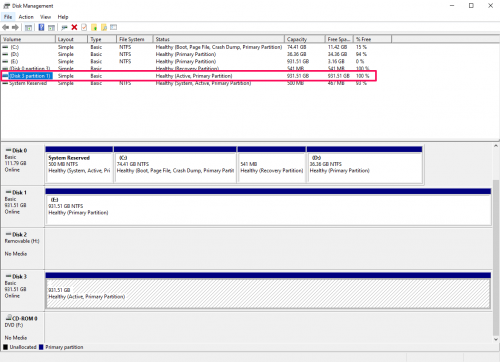Click the red X delete icon
Viewport: 500px width, 362px height.
[x=74, y=27]
